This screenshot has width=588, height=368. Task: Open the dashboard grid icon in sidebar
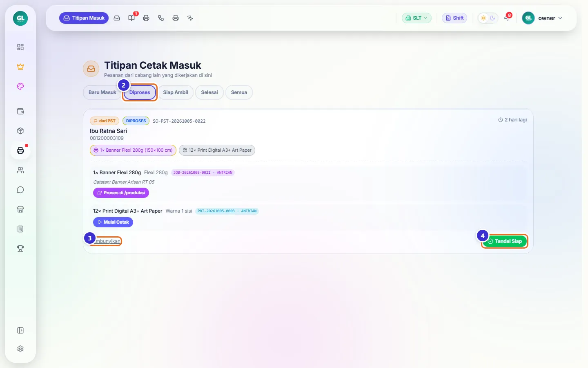click(20, 47)
